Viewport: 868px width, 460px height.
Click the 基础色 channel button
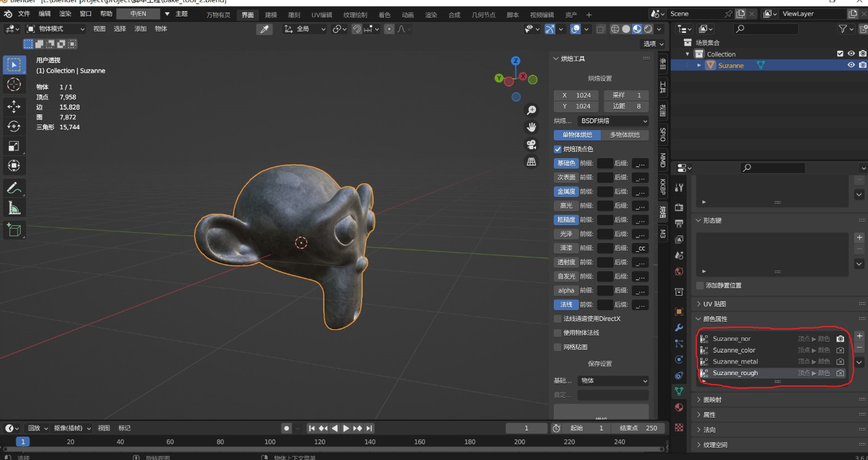click(565, 163)
